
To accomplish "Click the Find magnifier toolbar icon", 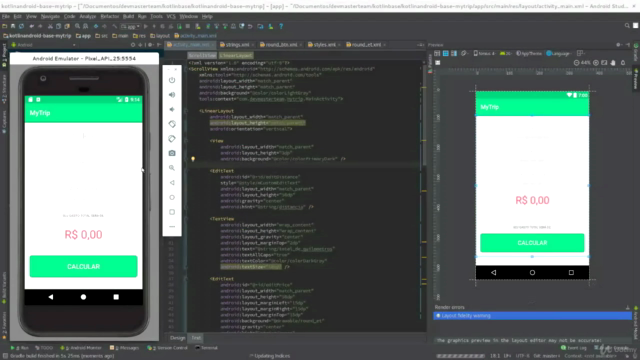I will (x=77, y=26).
